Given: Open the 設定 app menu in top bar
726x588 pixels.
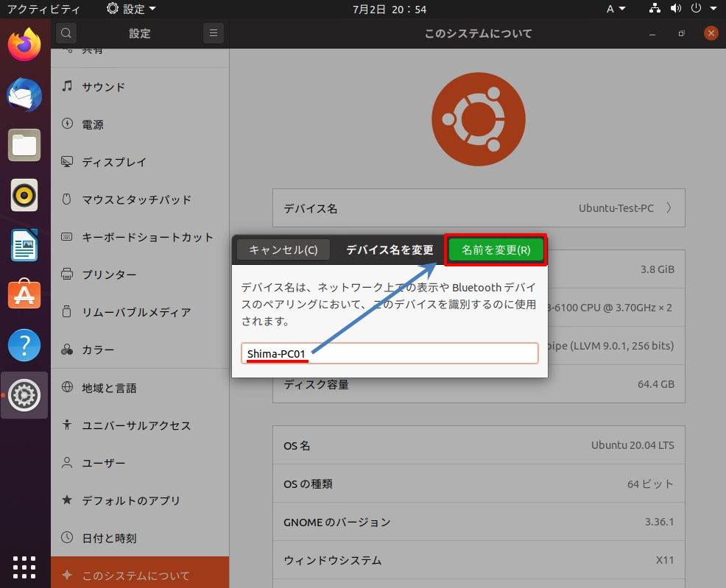Looking at the screenshot, I should tap(131, 9).
